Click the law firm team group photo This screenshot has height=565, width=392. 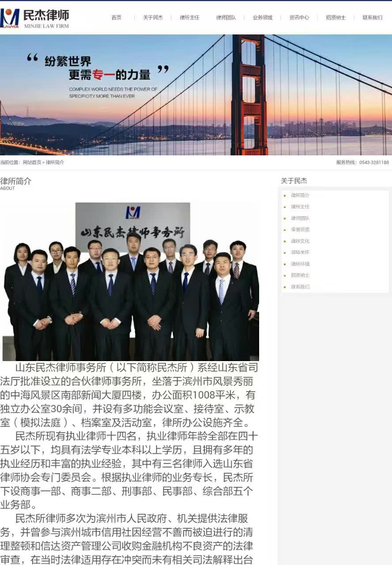pos(131,281)
